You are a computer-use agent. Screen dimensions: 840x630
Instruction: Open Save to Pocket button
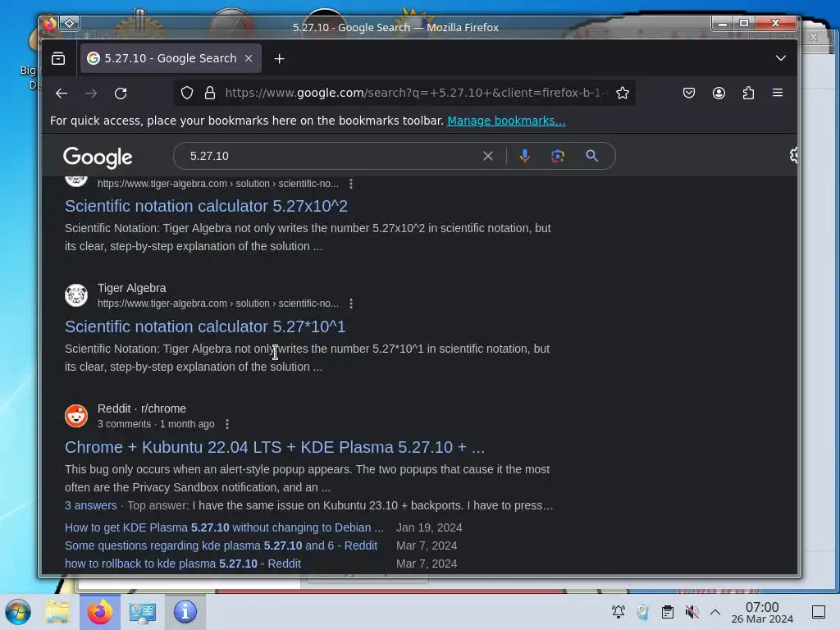coord(689,94)
